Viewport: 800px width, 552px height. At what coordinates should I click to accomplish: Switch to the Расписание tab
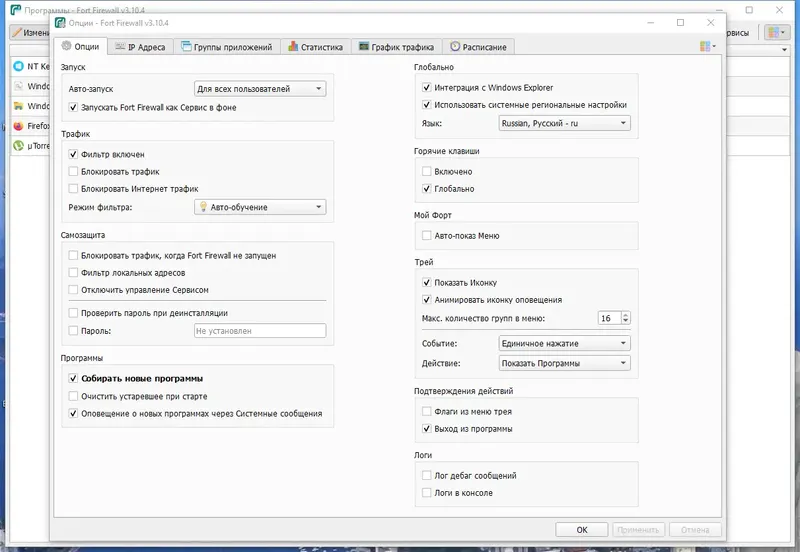478,47
